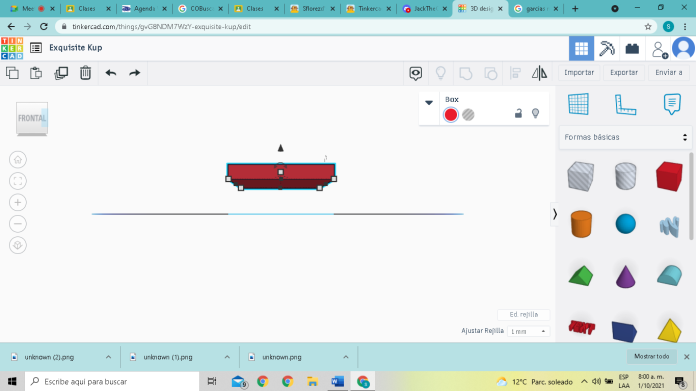Pick the orange Cylinder shape
The height and width of the screenshot is (391, 696).
(x=581, y=224)
